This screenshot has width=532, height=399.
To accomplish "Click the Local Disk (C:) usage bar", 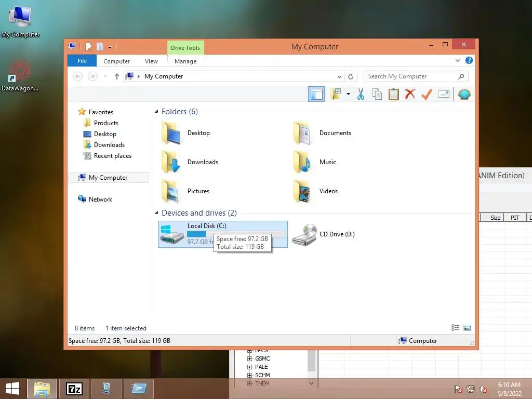I will click(x=236, y=234).
